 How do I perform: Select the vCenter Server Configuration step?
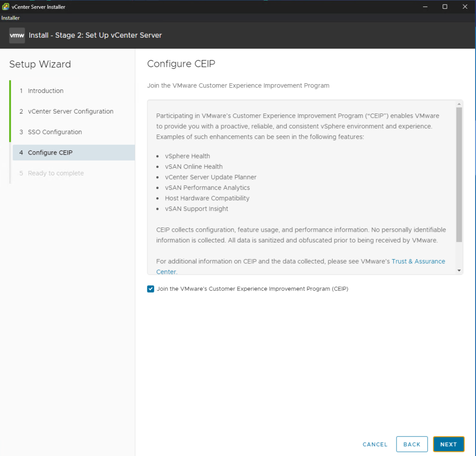(70, 111)
